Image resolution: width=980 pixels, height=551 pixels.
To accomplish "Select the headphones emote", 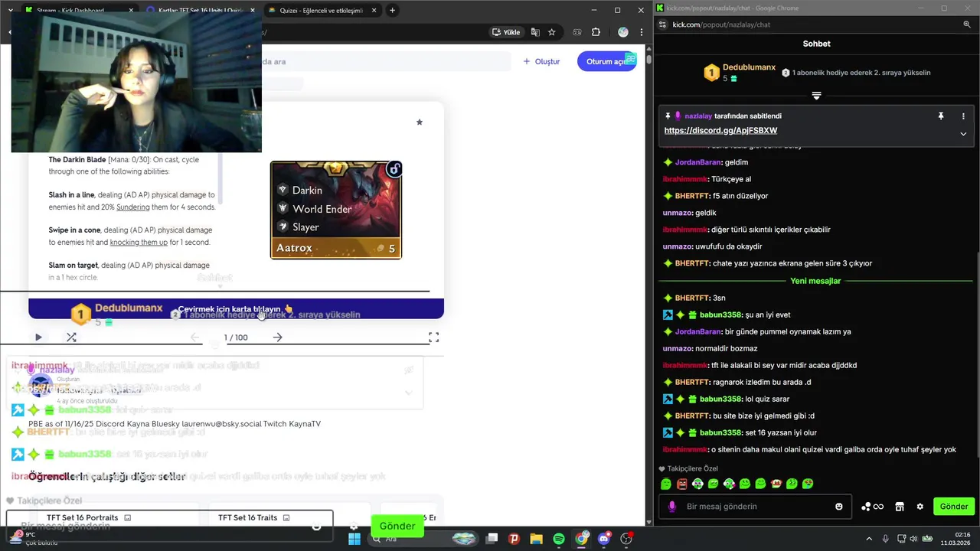I will click(x=697, y=484).
